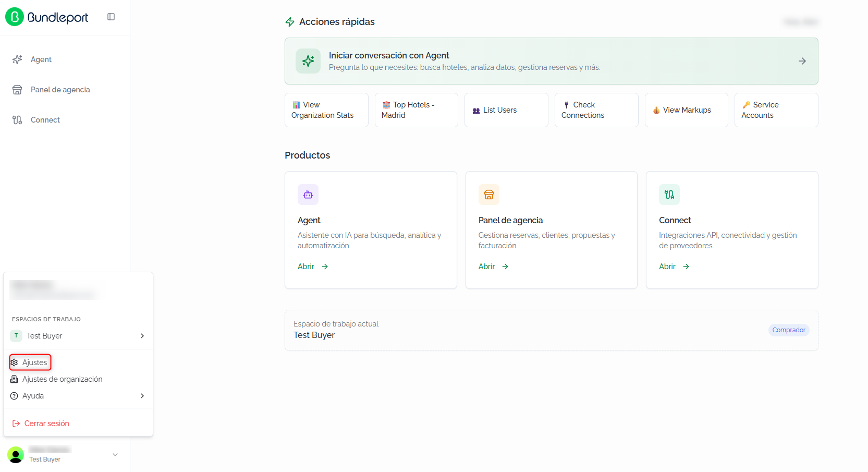Click the gear icon next to Ajustes
This screenshot has width=868, height=472.
15,362
